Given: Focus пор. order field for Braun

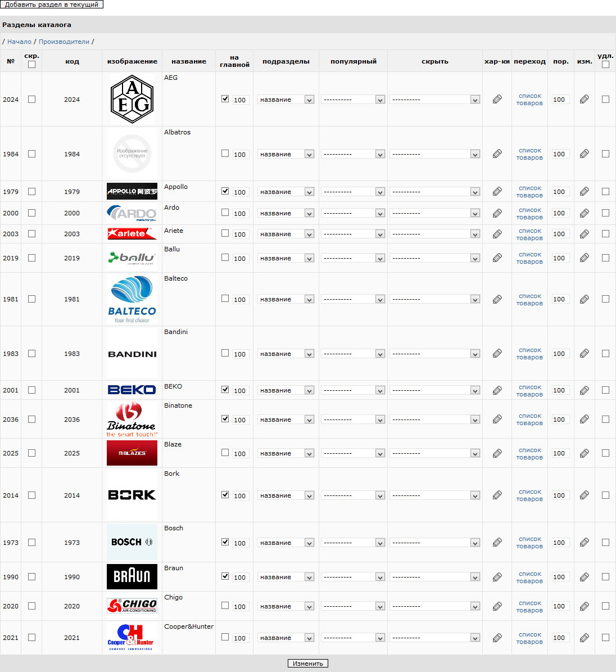Looking at the screenshot, I should pos(560,577).
